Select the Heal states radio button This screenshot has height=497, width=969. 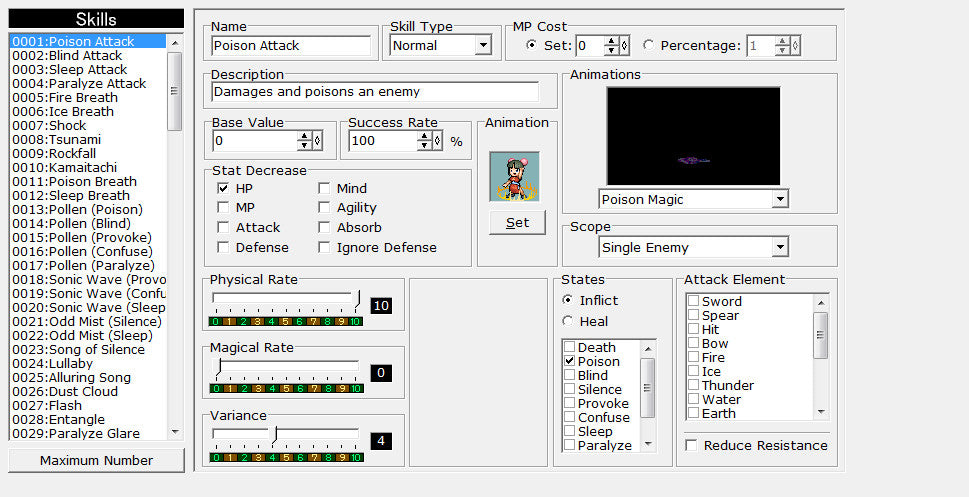[569, 321]
